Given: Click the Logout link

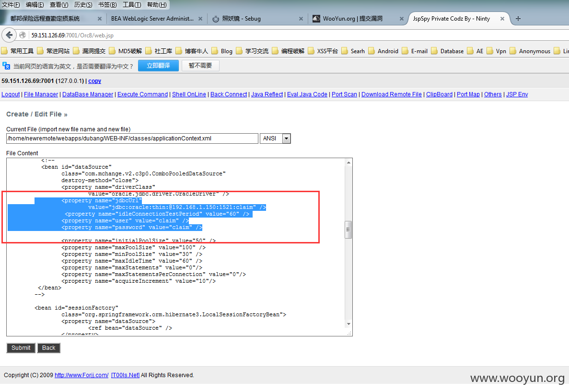Looking at the screenshot, I should 11,94.
